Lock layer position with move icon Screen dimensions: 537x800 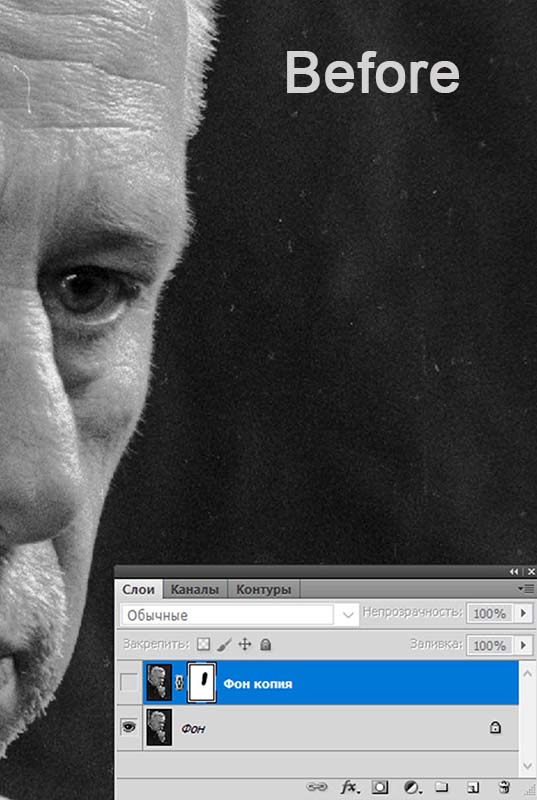pos(245,644)
